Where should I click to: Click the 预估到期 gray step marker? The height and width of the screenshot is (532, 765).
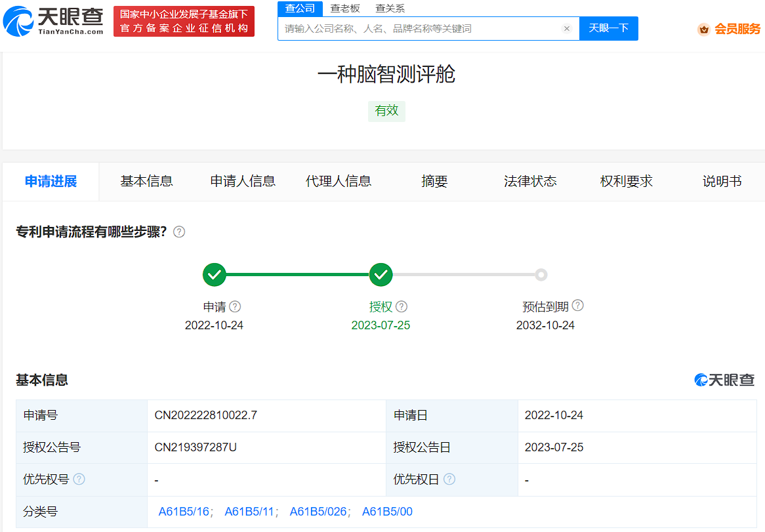coord(541,275)
